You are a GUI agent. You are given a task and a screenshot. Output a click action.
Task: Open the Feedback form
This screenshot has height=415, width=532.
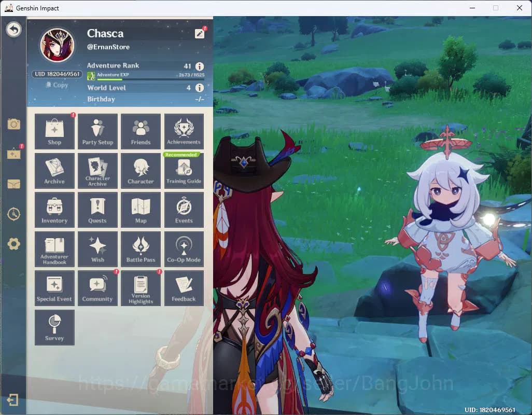tap(184, 288)
